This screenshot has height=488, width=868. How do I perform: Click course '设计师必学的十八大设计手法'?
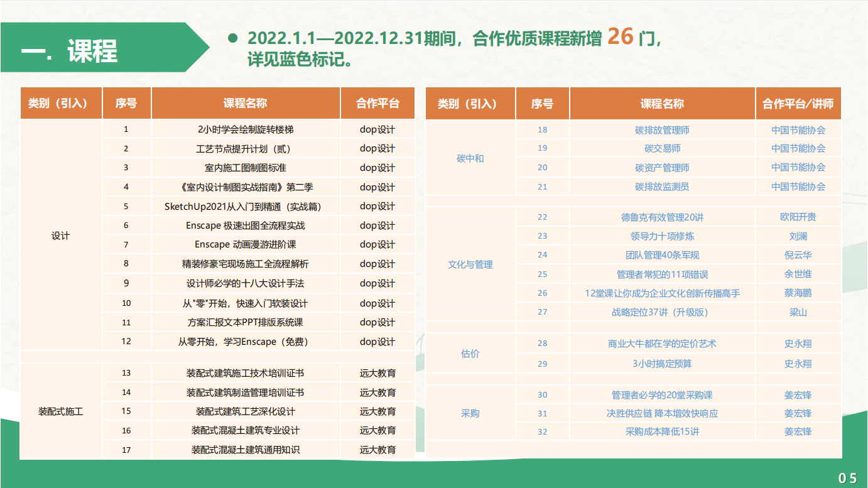click(246, 283)
